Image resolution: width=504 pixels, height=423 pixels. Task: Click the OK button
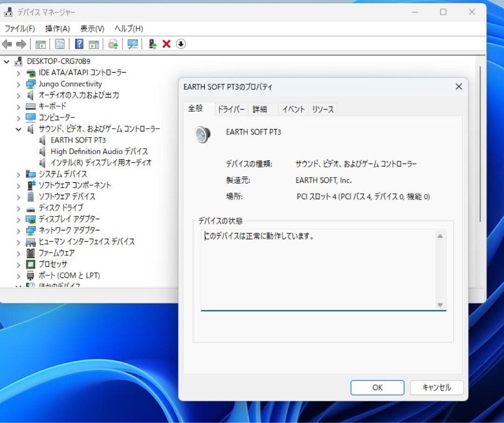(x=377, y=388)
